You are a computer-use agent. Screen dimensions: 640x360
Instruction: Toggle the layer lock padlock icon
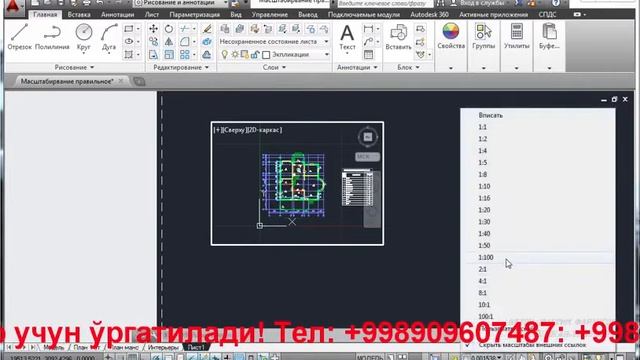pyautogui.click(x=255, y=54)
